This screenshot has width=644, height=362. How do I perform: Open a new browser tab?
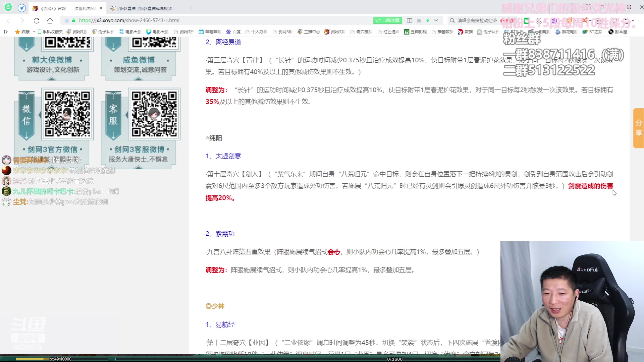(190, 8)
